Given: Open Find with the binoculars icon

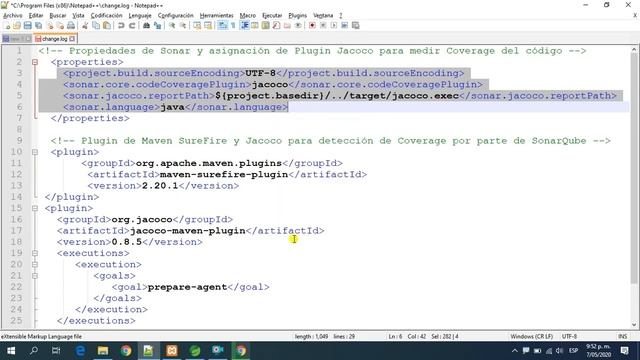Looking at the screenshot, I should point(146,25).
